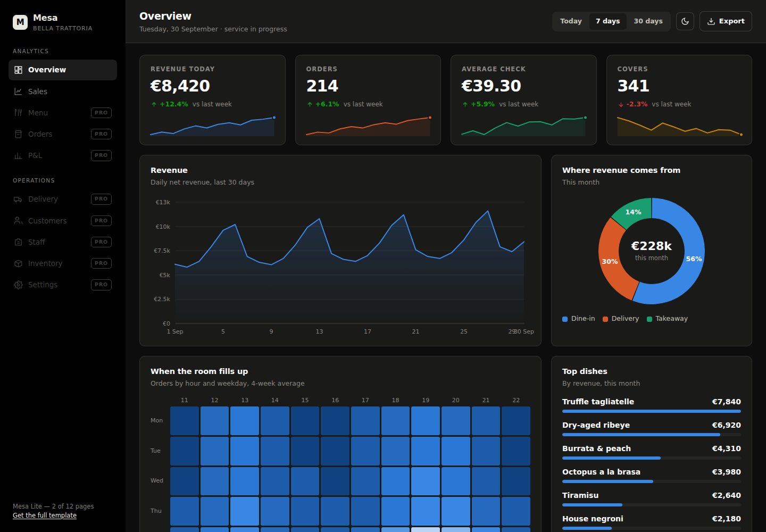The image size is (766, 532).
Task: Click the Octopus a la brasa dish name
Action: [601, 472]
